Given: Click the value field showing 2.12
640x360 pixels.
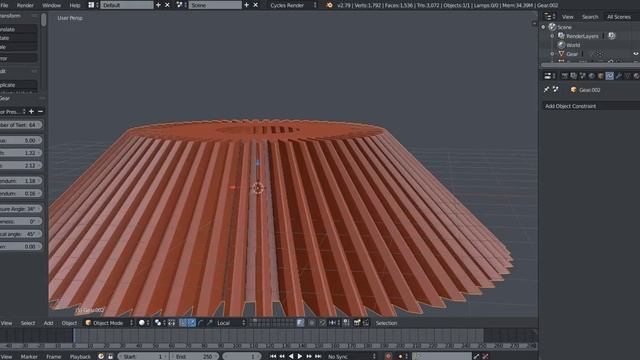Looking at the screenshot, I should (x=20, y=165).
